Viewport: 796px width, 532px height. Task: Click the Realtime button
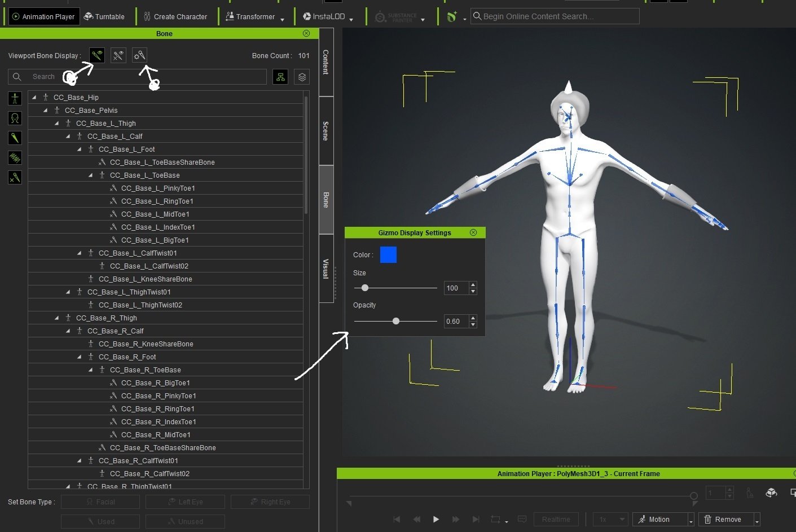[x=556, y=519]
